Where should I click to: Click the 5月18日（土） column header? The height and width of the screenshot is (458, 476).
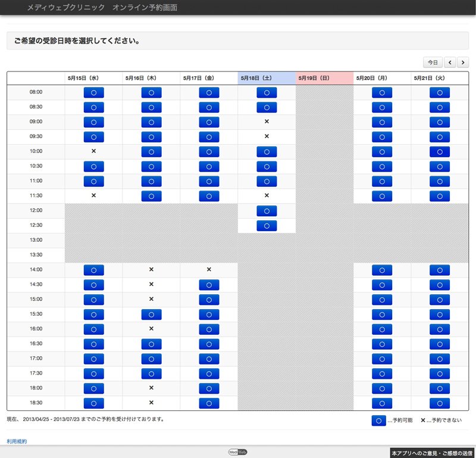click(267, 78)
